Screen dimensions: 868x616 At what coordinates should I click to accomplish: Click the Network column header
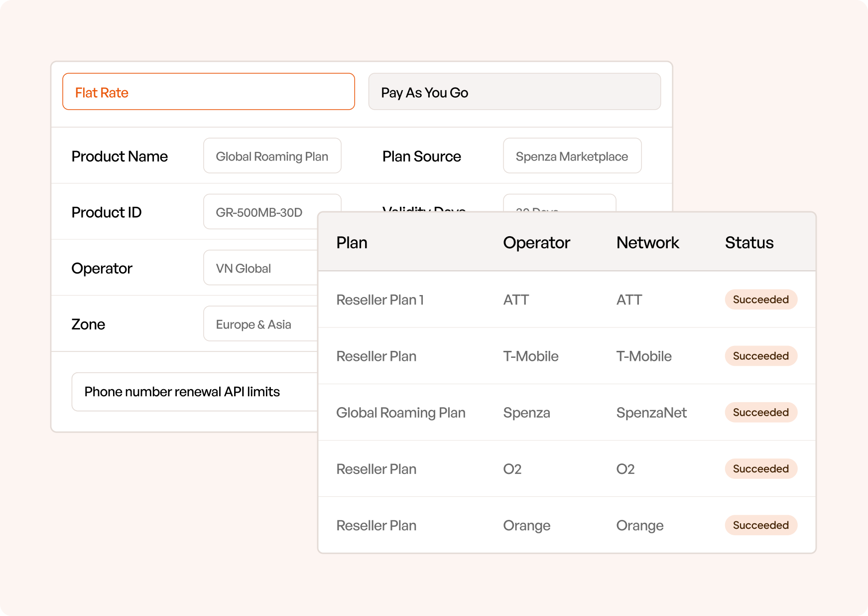click(647, 243)
